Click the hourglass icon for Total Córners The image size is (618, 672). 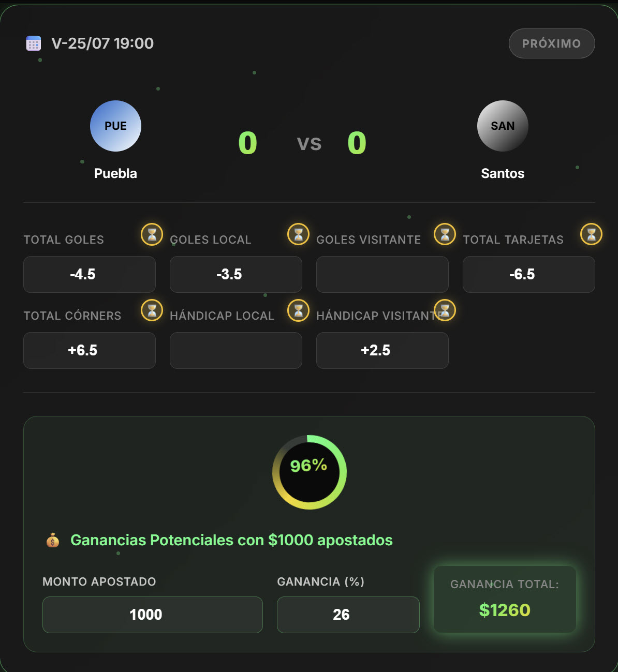coord(152,310)
